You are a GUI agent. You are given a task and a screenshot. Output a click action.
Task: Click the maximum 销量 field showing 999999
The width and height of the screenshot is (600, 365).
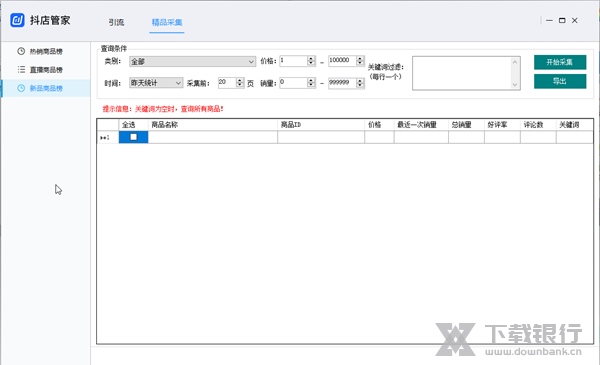(x=342, y=82)
